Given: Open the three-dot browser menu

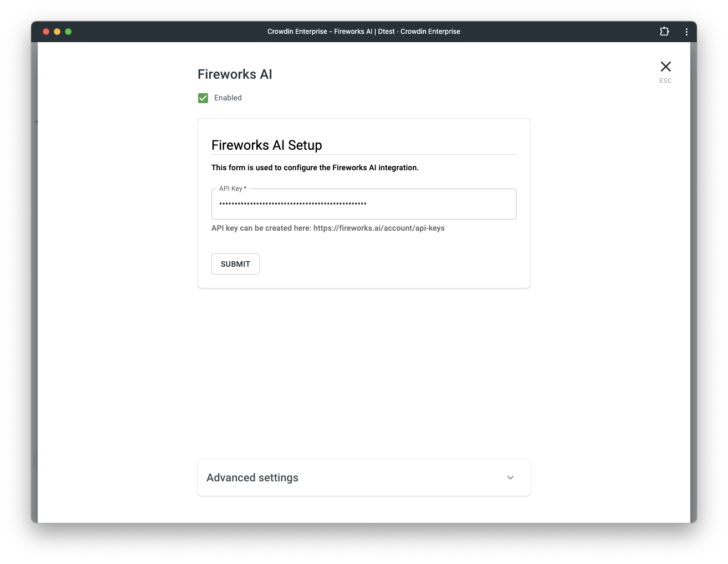Looking at the screenshot, I should coord(686,32).
